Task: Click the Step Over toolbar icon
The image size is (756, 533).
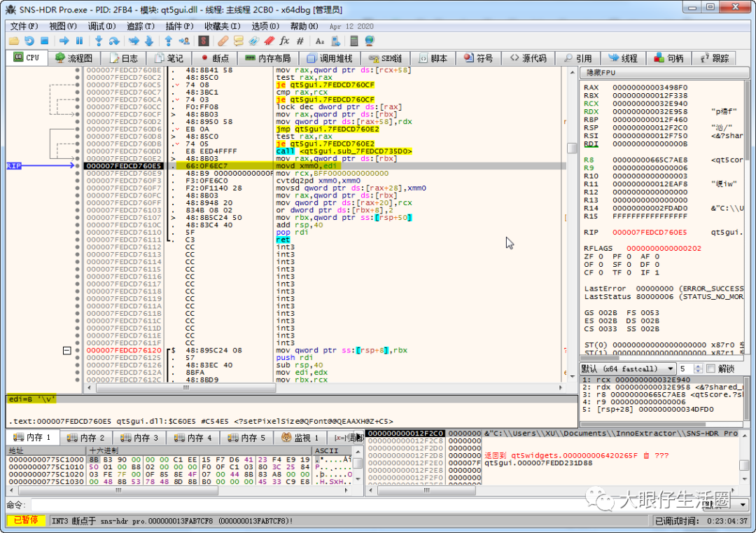Action: 114,41
